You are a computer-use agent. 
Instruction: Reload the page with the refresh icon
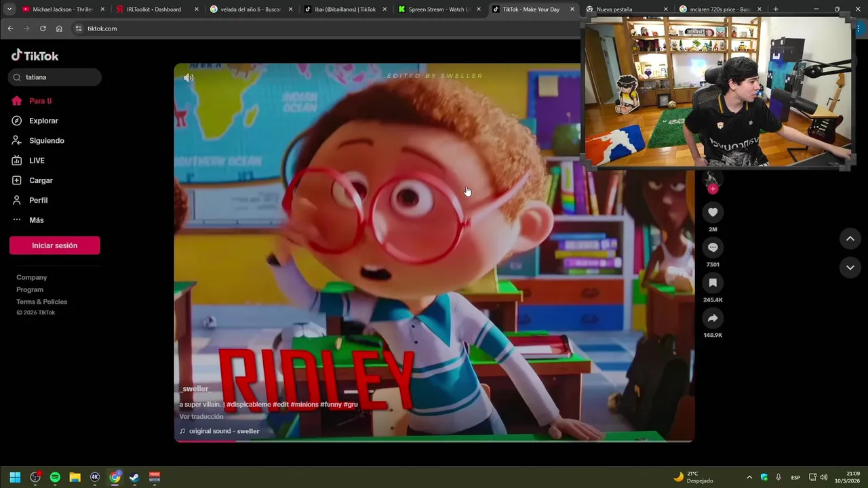click(x=43, y=28)
